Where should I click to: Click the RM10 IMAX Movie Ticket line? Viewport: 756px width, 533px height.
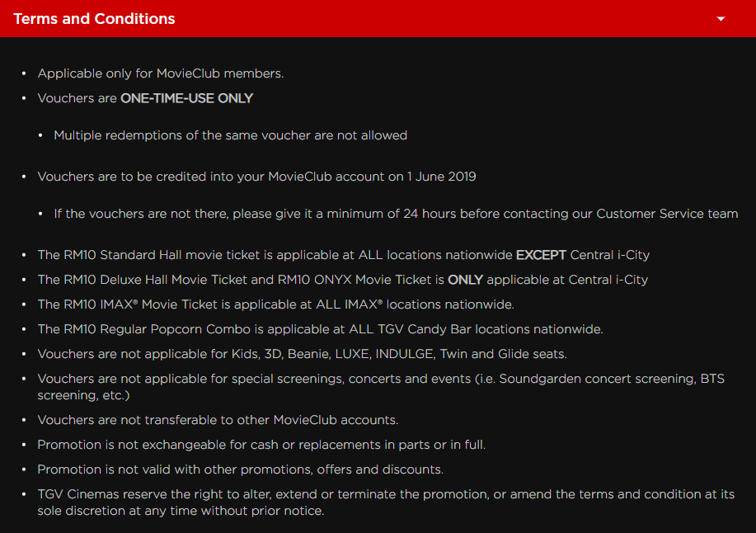(x=275, y=304)
